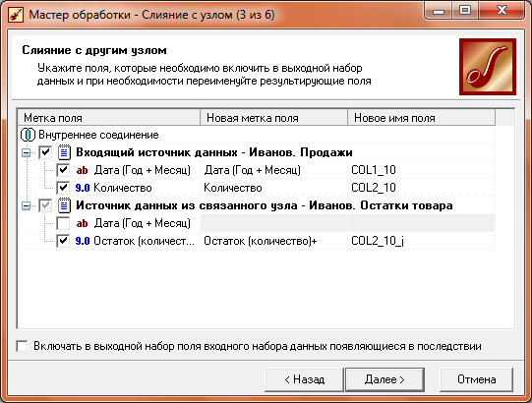Click the 9.0 numeric icon beside Остаток
The height and width of the screenshot is (403, 532).
pyautogui.click(x=83, y=241)
